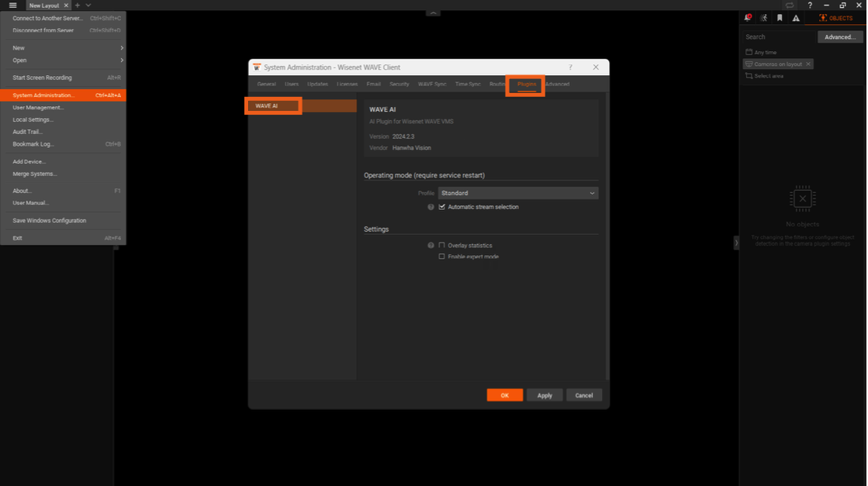This screenshot has height=486, width=868.
Task: Open the Bookmarks panel tab
Action: coord(780,18)
